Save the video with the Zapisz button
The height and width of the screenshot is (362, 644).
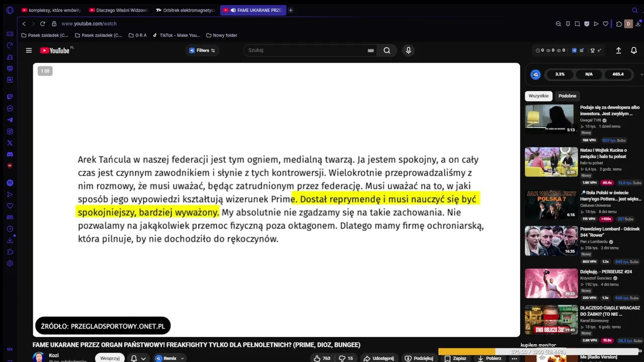(455, 358)
